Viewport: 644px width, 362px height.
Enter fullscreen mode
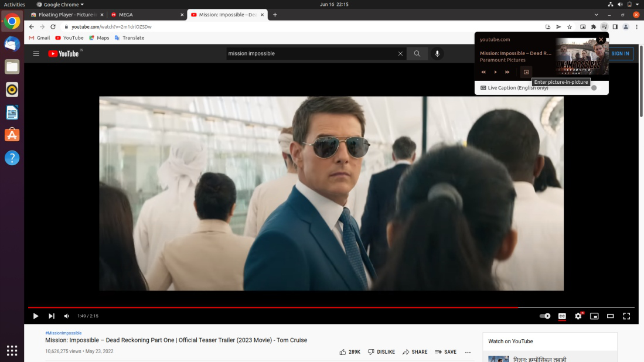pos(626,316)
